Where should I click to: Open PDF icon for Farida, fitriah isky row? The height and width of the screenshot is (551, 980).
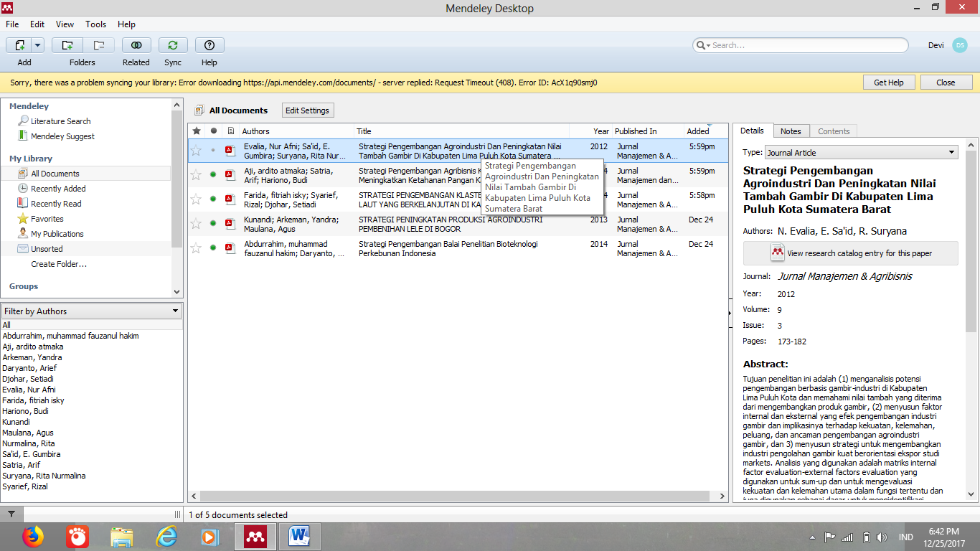[x=230, y=199]
